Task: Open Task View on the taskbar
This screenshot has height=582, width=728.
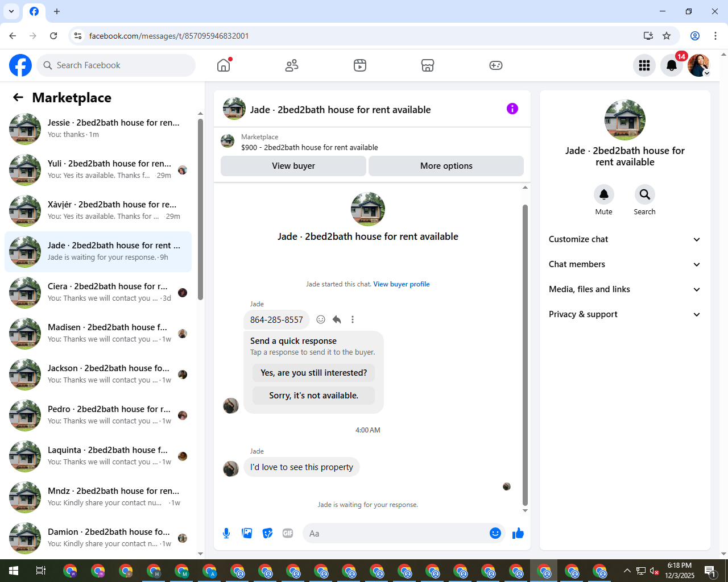Action: [41, 571]
